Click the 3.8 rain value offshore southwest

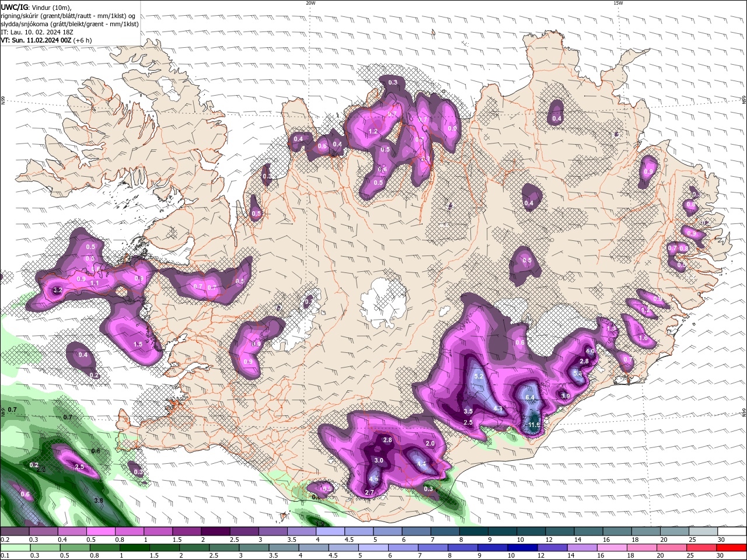[x=99, y=501]
